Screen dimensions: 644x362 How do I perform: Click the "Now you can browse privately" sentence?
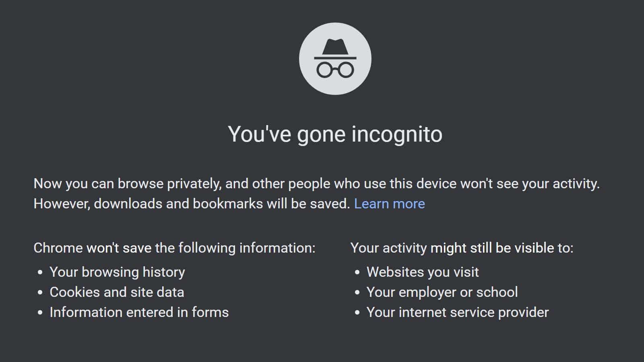(316, 184)
